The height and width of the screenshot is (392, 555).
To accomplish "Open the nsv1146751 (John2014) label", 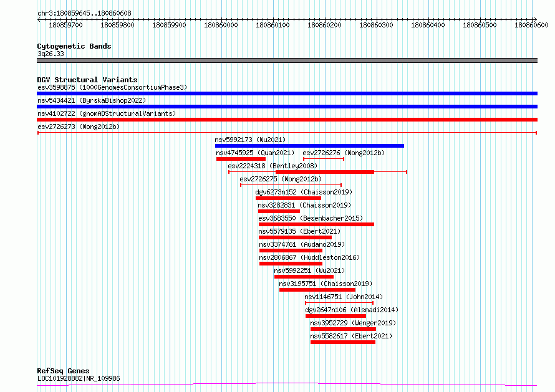I will pyautogui.click(x=344, y=297).
